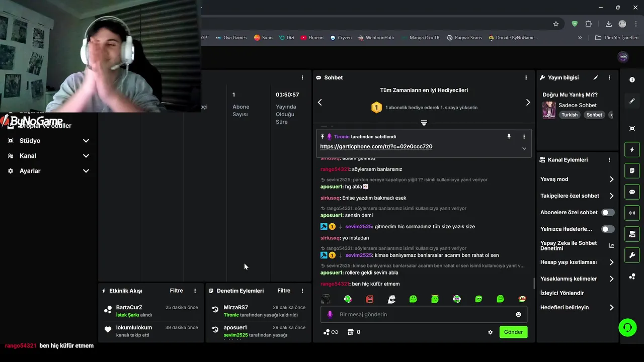The width and height of the screenshot is (644, 362).
Task: Edit stream info with the pencil icon
Action: pyautogui.click(x=596, y=77)
